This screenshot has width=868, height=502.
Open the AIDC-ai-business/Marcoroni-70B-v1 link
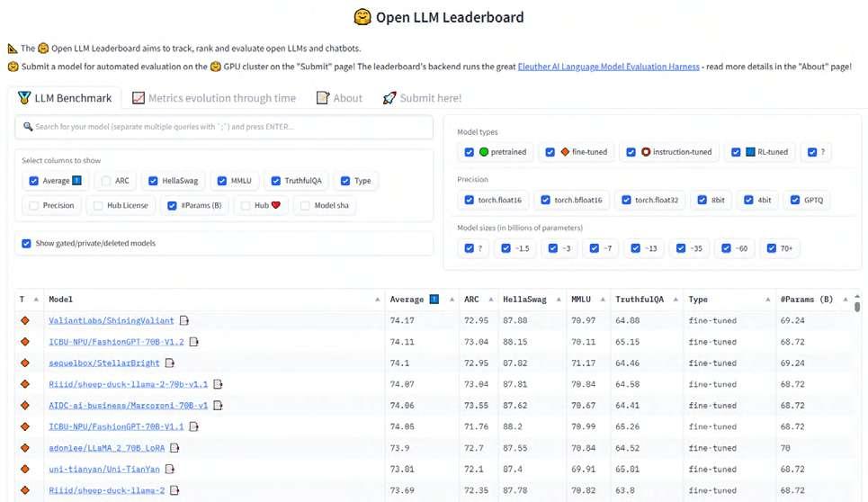[129, 406]
